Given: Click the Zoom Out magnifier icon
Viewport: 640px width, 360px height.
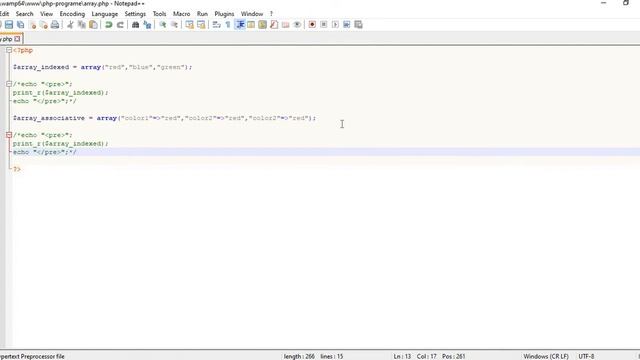Looking at the screenshot, I should click(x=174, y=25).
